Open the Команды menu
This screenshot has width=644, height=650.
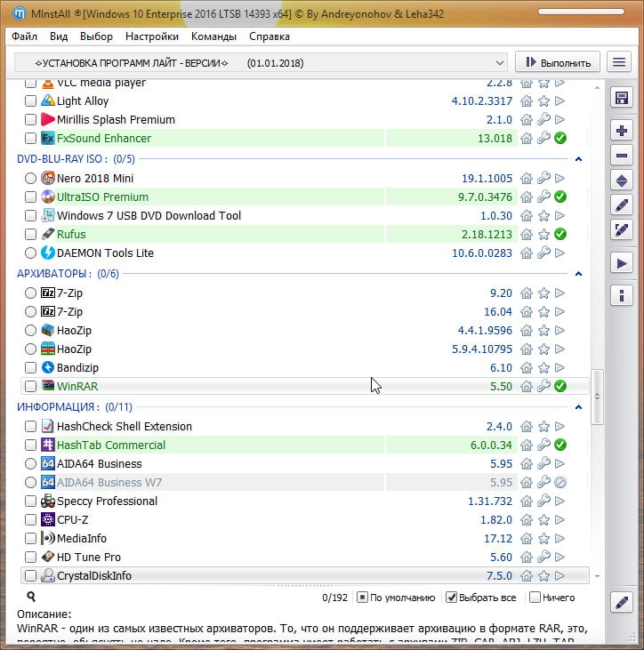click(x=213, y=36)
